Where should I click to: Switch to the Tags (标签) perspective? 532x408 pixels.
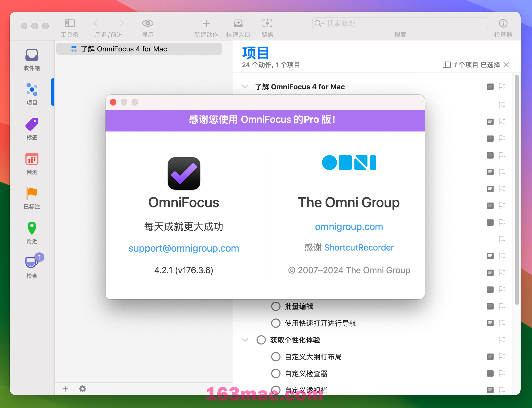(x=32, y=129)
